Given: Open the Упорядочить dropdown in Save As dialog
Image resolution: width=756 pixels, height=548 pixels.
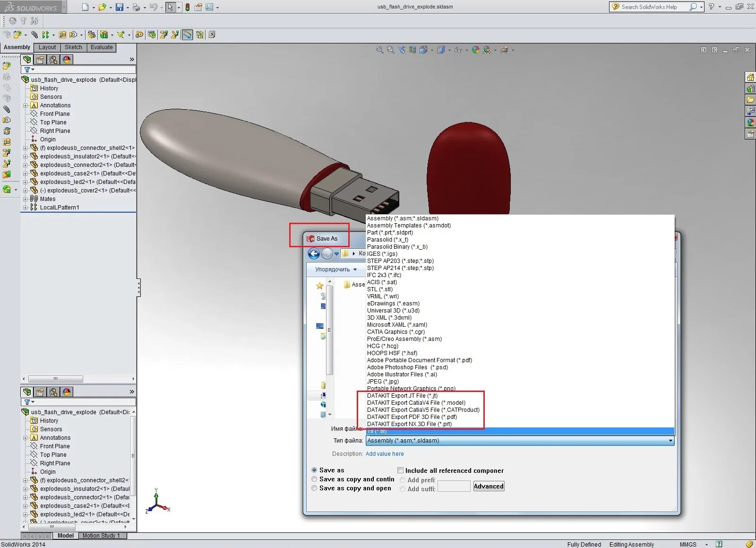Looking at the screenshot, I should [x=336, y=270].
